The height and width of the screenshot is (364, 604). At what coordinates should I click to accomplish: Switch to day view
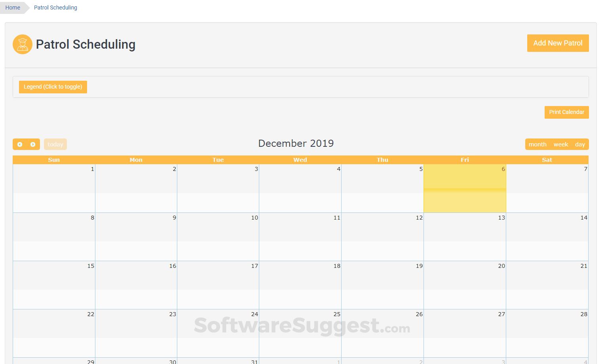point(580,144)
